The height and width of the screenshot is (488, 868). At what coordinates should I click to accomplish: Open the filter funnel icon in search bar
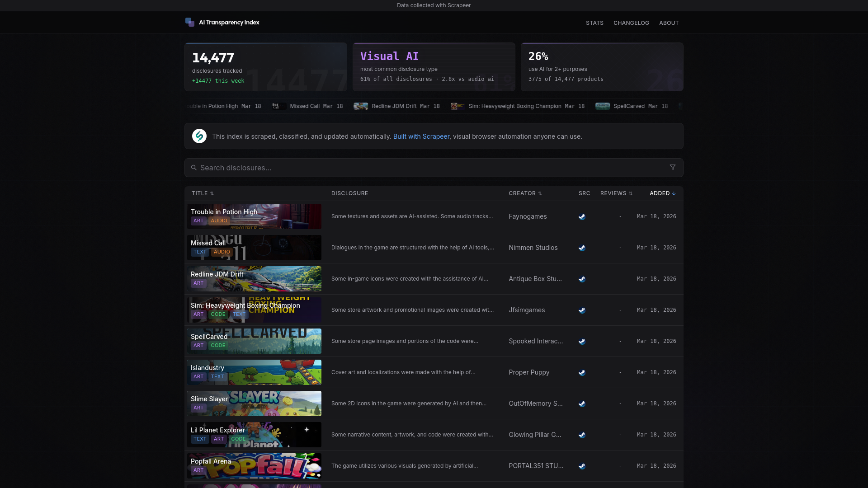(673, 167)
